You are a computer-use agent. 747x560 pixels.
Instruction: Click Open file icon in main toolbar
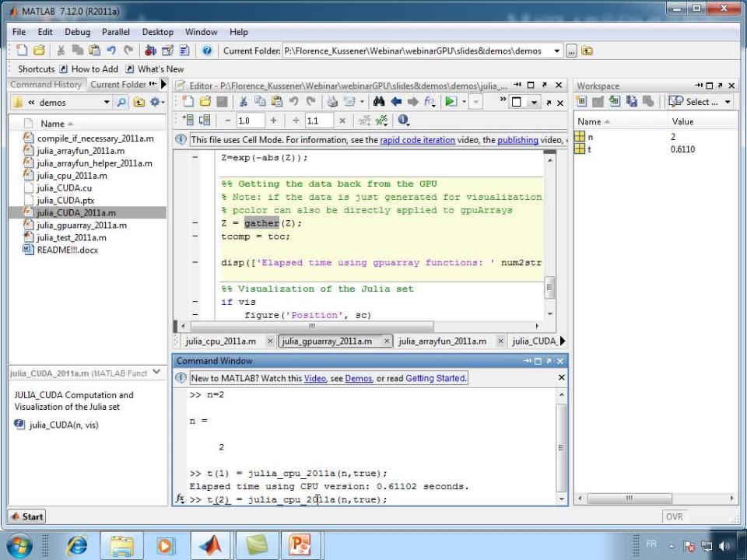[39, 51]
